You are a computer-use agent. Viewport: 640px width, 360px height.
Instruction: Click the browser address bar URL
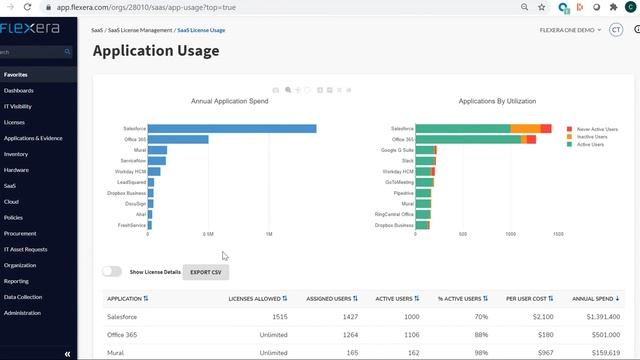146,7
